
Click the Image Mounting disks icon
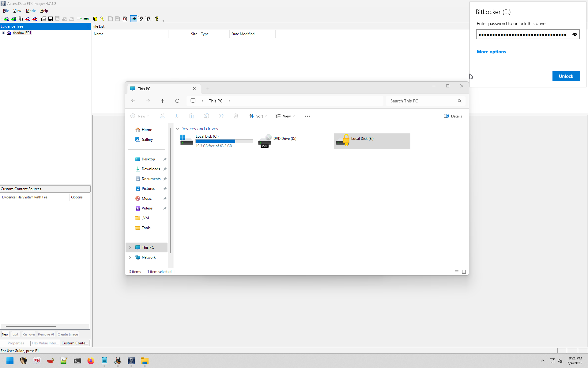(21, 19)
